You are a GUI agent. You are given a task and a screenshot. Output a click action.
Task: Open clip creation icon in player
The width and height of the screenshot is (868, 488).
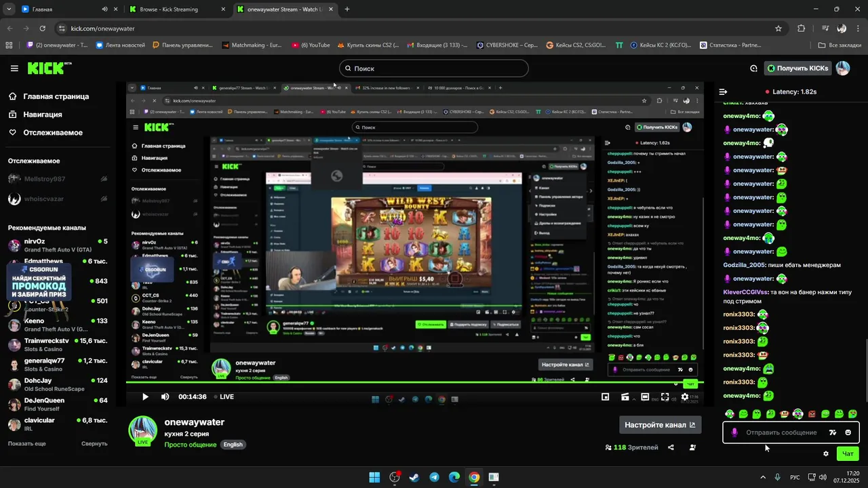[625, 396]
